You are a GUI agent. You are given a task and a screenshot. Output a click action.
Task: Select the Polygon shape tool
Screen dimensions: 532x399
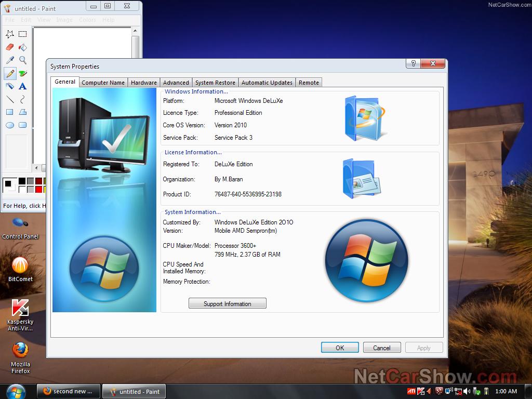[x=23, y=112]
